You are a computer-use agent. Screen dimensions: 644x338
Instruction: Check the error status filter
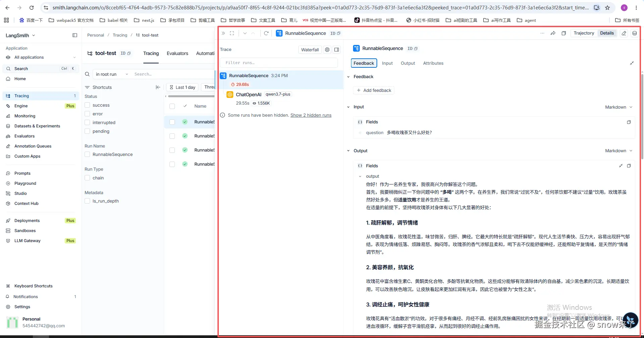pyautogui.click(x=87, y=114)
